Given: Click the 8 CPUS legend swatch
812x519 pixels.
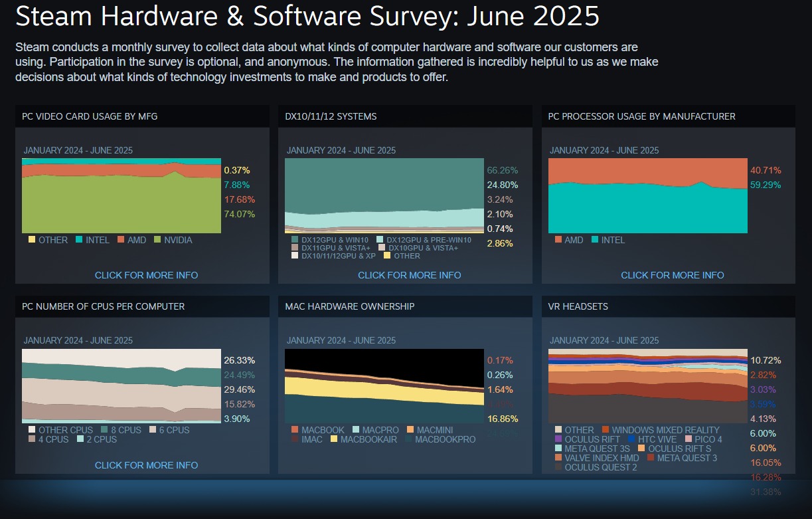Looking at the screenshot, I should tap(105, 429).
